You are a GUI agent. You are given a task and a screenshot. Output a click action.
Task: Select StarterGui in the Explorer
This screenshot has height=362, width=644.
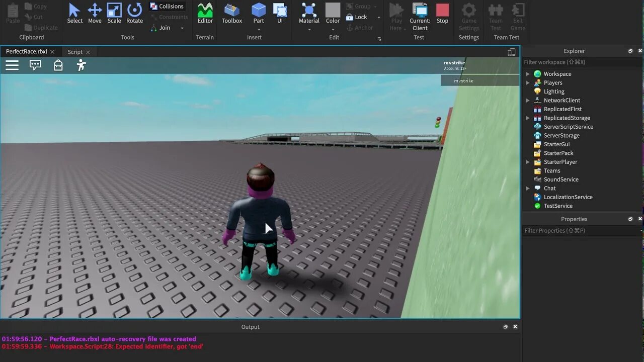(556, 144)
